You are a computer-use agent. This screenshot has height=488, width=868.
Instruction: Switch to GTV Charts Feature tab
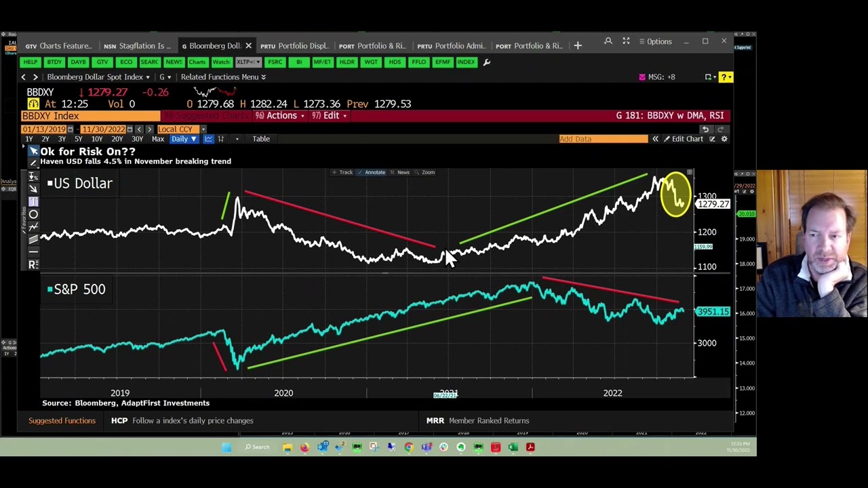[x=58, y=45]
